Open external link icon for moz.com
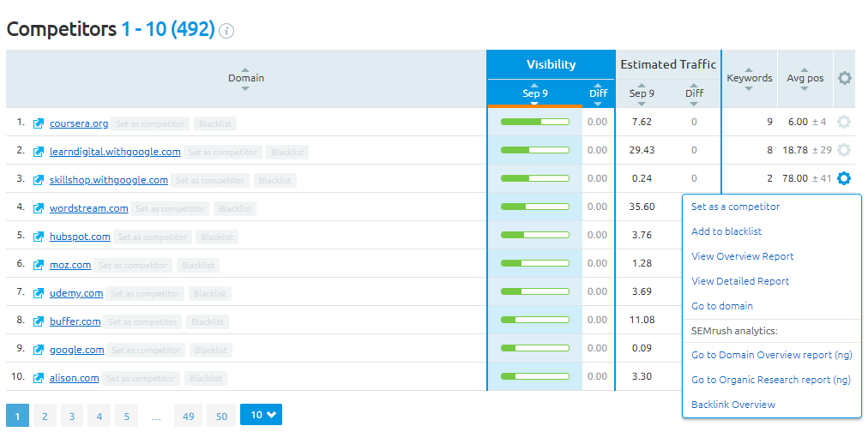Image resolution: width=868 pixels, height=432 pixels. [x=39, y=265]
